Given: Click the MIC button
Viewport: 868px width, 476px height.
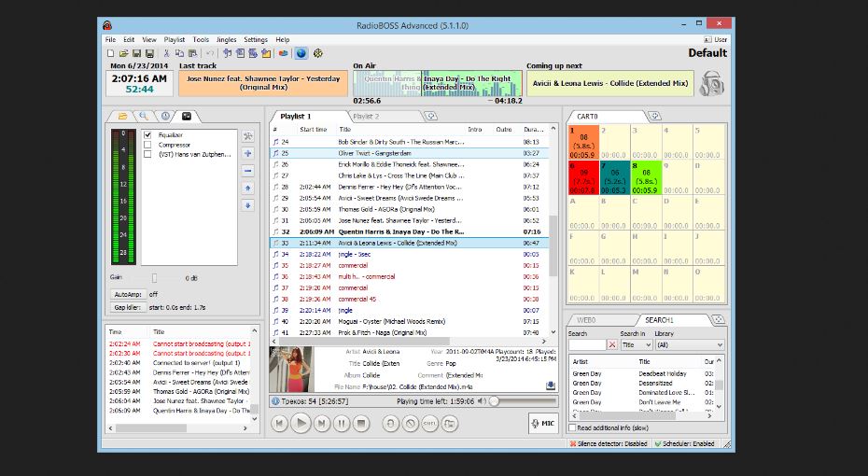Looking at the screenshot, I should point(543,424).
